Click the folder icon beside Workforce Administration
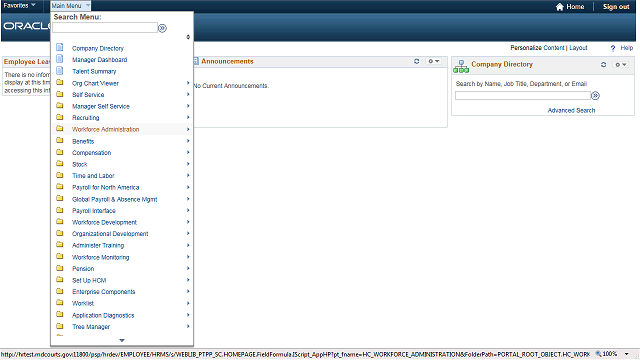640x360 pixels. pyautogui.click(x=60, y=129)
